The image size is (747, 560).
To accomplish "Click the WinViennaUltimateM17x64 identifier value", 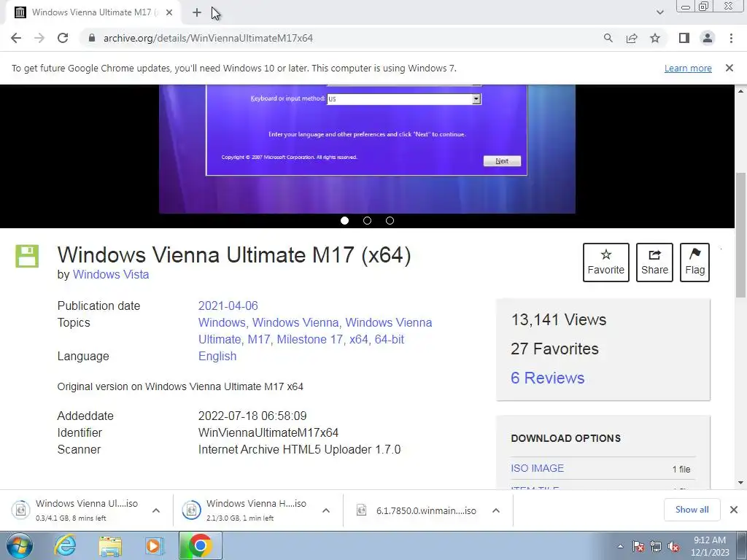I will 268,433.
